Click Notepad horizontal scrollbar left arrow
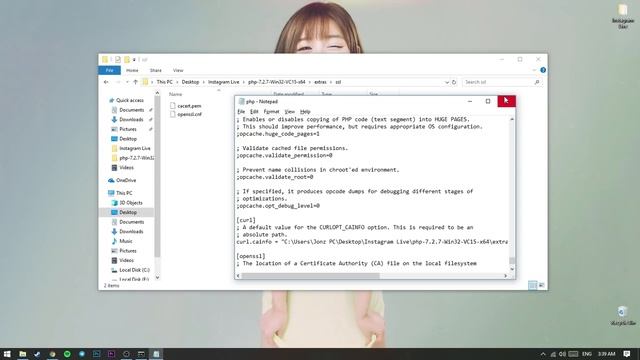 238,276
